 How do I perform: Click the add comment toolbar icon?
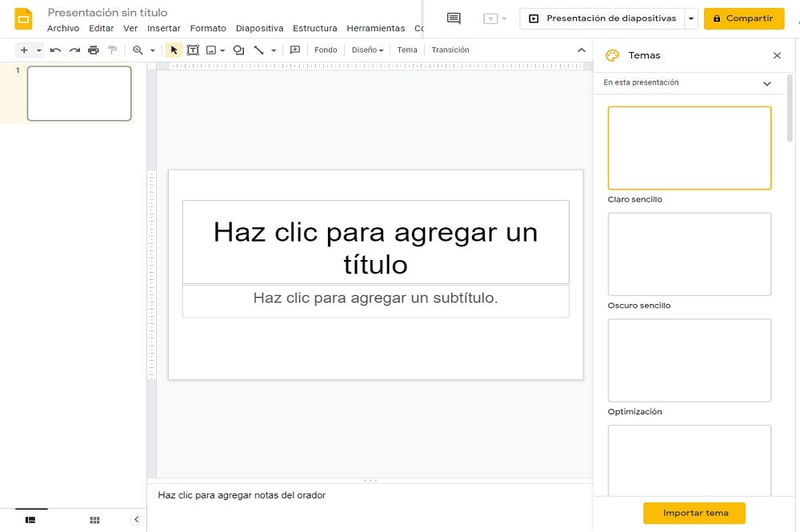click(295, 50)
